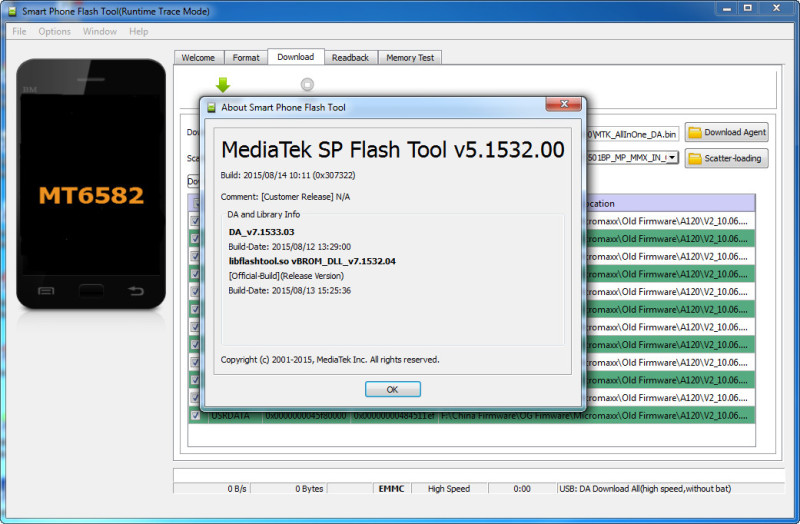
Task: Click the Download Agent button
Action: click(727, 133)
